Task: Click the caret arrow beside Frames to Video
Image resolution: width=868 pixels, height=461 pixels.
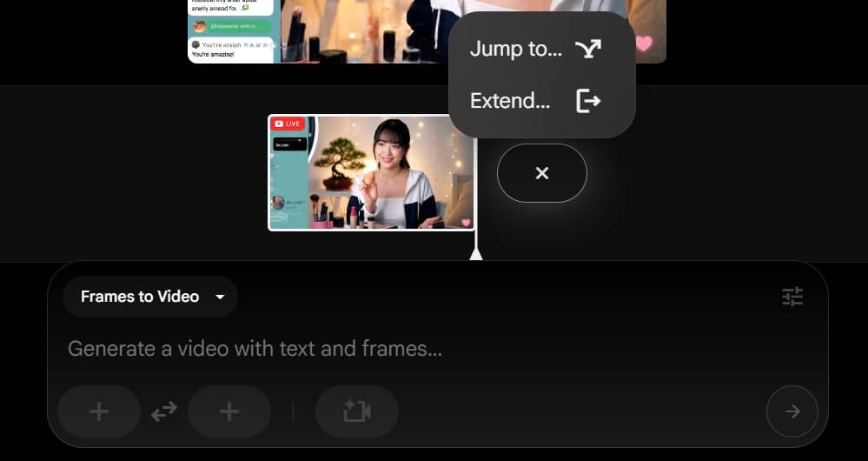Action: coord(220,297)
